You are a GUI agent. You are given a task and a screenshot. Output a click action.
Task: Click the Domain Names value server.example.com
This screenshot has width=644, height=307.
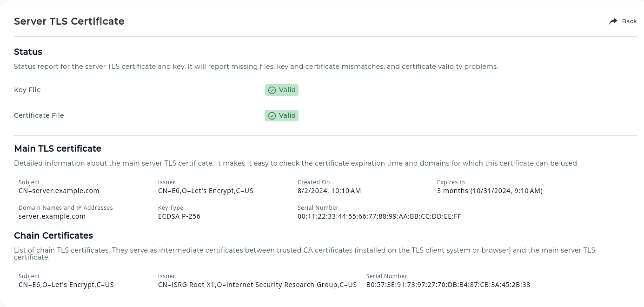click(52, 216)
